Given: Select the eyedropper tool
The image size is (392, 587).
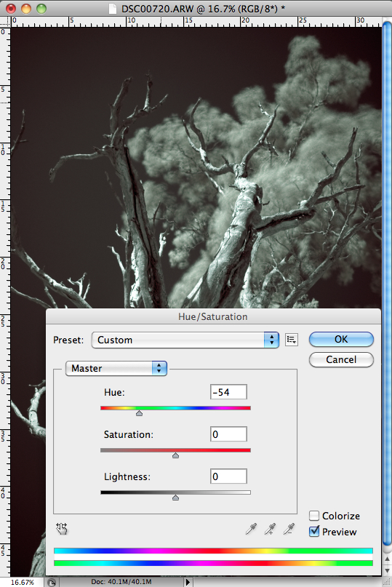Looking at the screenshot, I should pyautogui.click(x=251, y=529).
